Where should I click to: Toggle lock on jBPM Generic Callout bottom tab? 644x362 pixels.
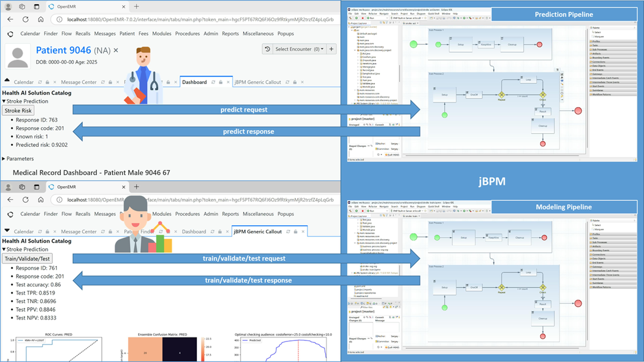point(296,232)
